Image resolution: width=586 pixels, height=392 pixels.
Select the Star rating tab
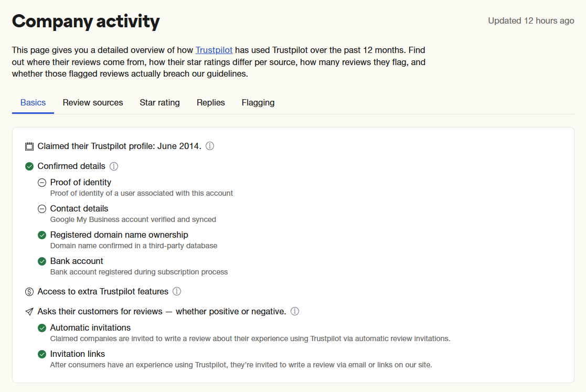coord(159,102)
